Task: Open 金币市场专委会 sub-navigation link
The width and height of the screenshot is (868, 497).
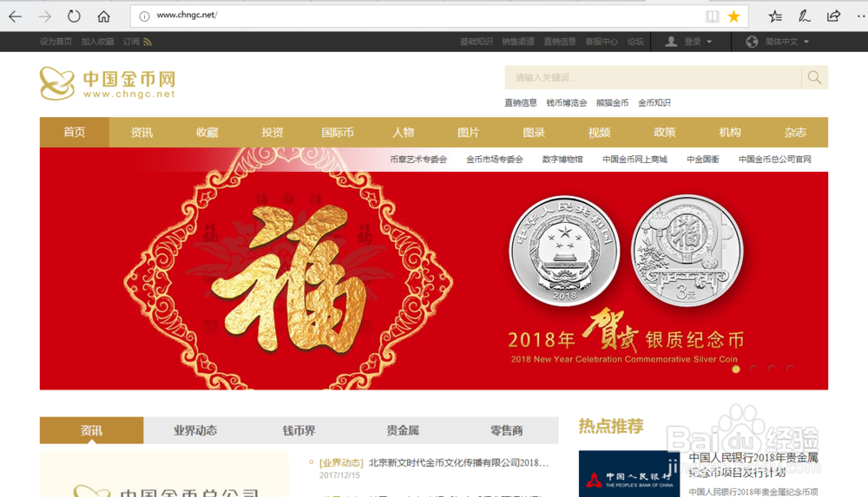Action: [x=495, y=160]
